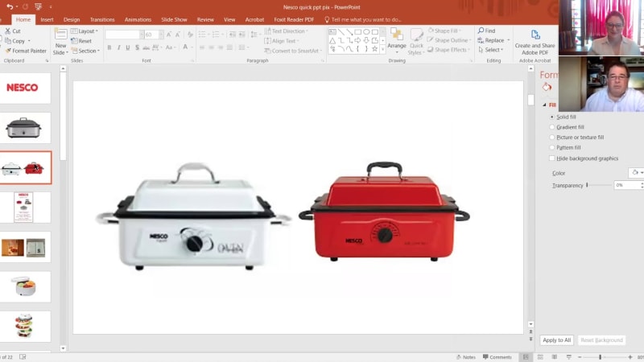This screenshot has width=644, height=362.
Task: Select Picture or texture fill option
Action: point(552,138)
